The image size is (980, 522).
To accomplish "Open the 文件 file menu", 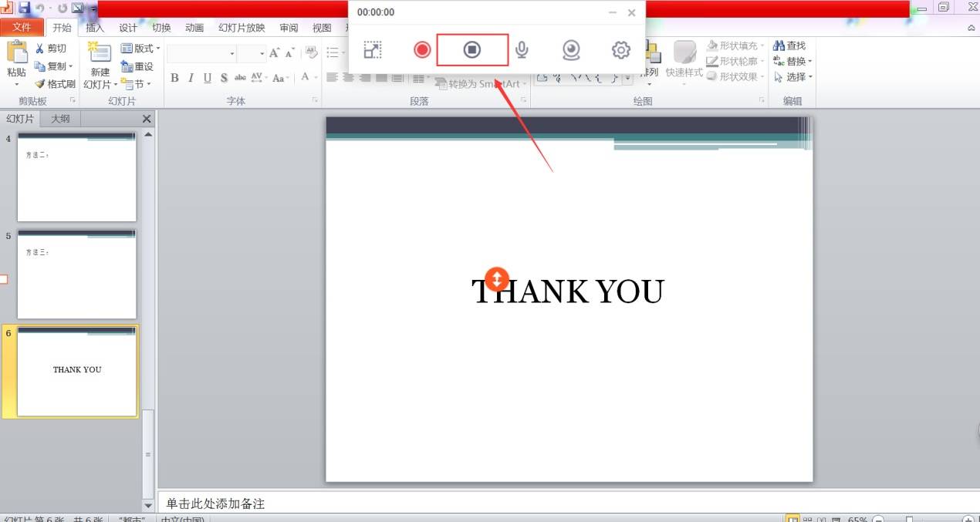I will click(x=22, y=28).
